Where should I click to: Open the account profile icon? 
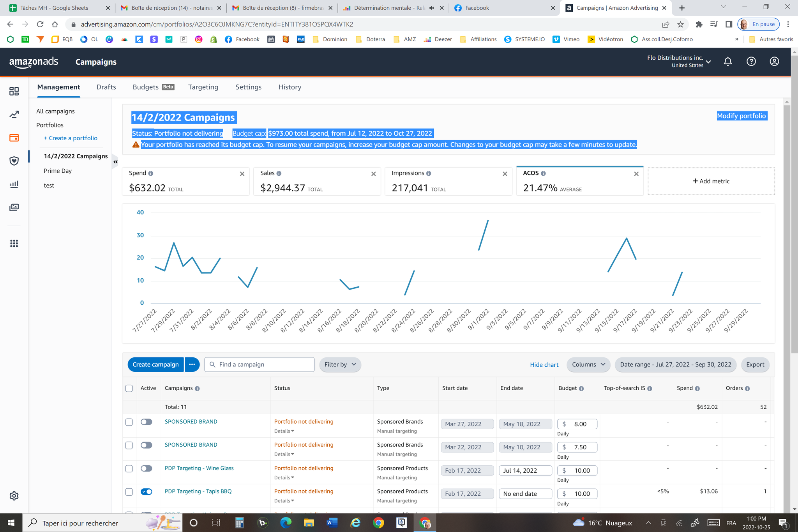pos(774,62)
